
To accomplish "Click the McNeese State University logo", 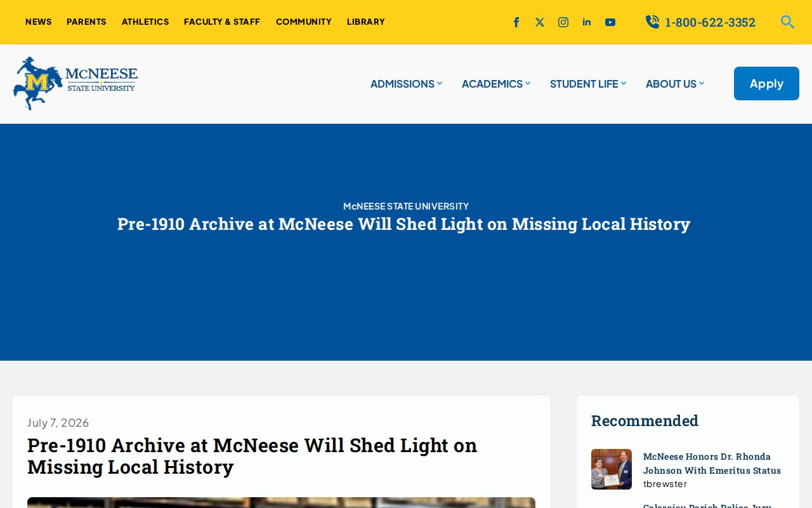I will [75, 83].
